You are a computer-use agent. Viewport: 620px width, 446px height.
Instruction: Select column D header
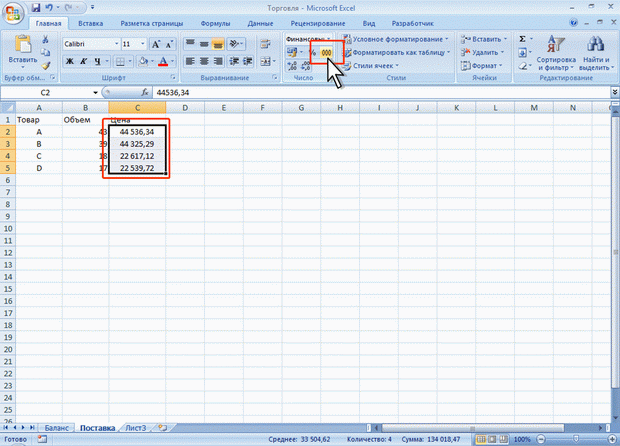coord(185,108)
